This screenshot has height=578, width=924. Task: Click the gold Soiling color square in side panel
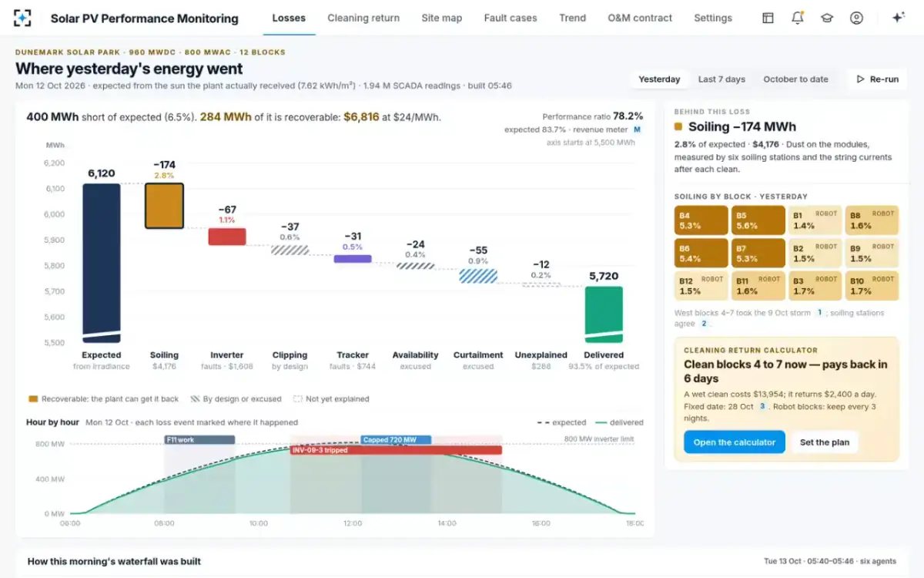(x=678, y=127)
